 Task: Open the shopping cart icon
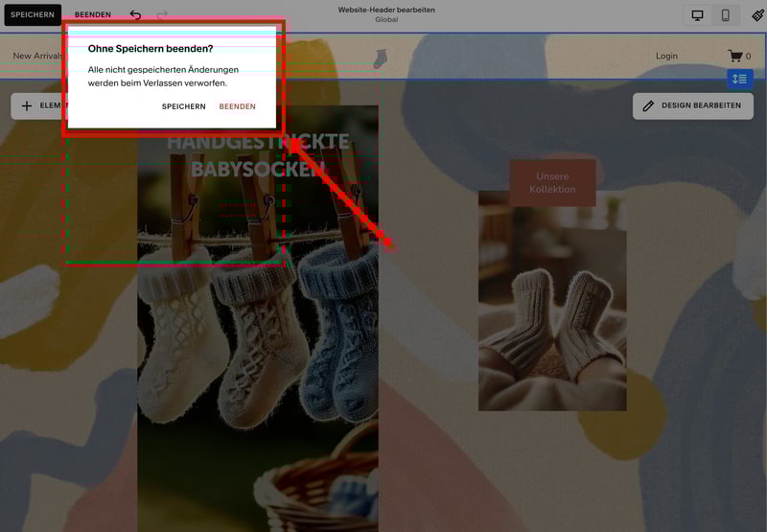tap(735, 56)
